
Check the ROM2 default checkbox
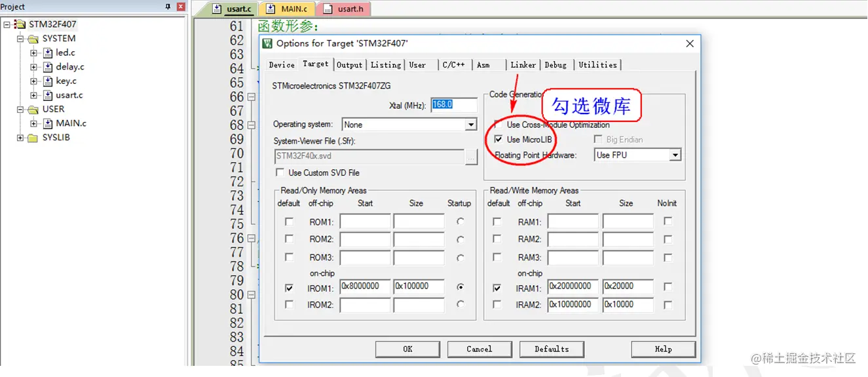coord(289,239)
